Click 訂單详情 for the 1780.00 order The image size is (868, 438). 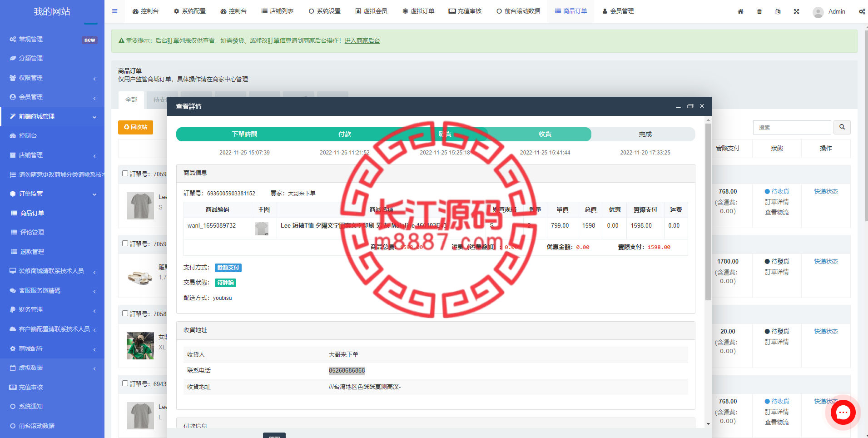(777, 272)
